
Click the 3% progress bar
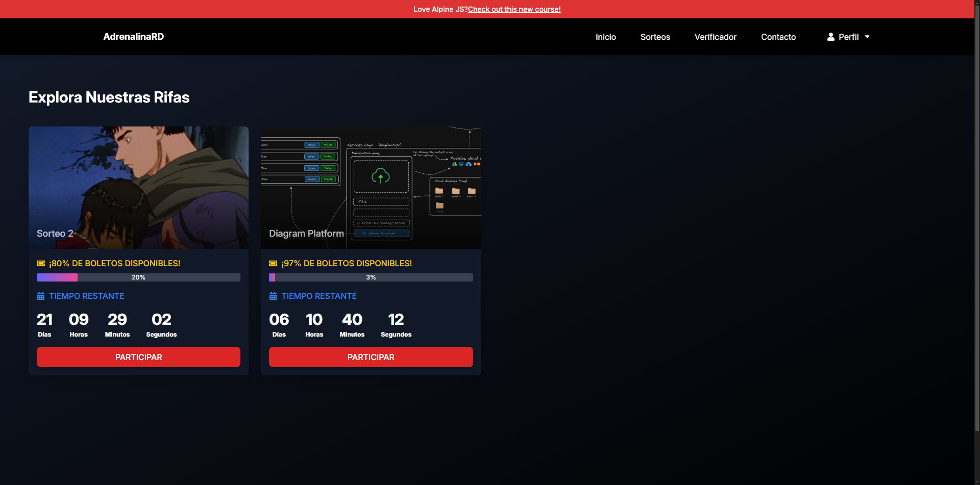371,277
